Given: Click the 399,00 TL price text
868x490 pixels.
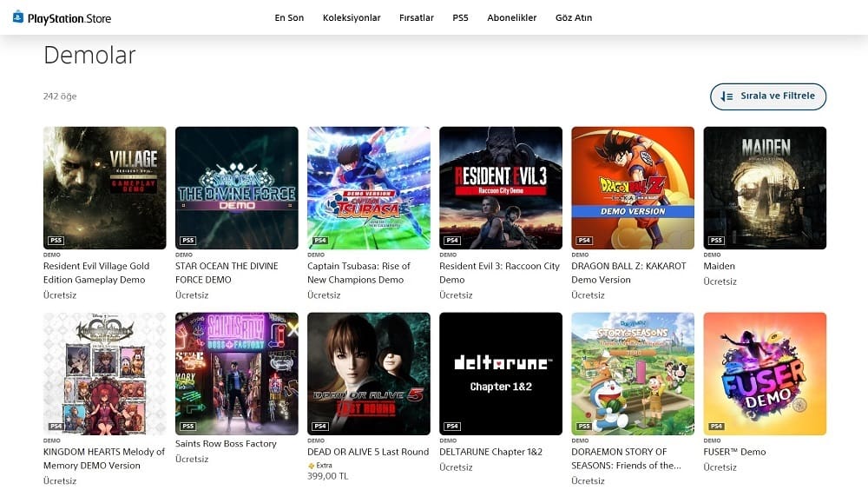Looking at the screenshot, I should tap(328, 476).
